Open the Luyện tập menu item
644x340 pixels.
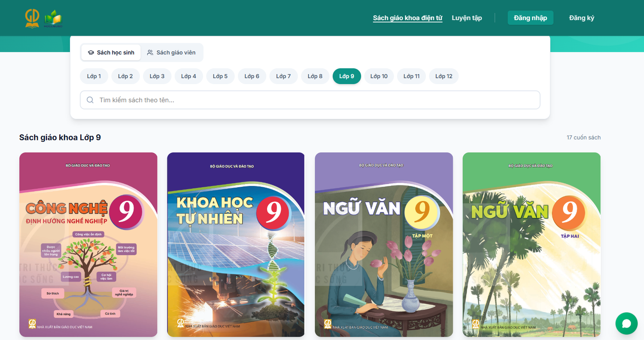pos(467,18)
